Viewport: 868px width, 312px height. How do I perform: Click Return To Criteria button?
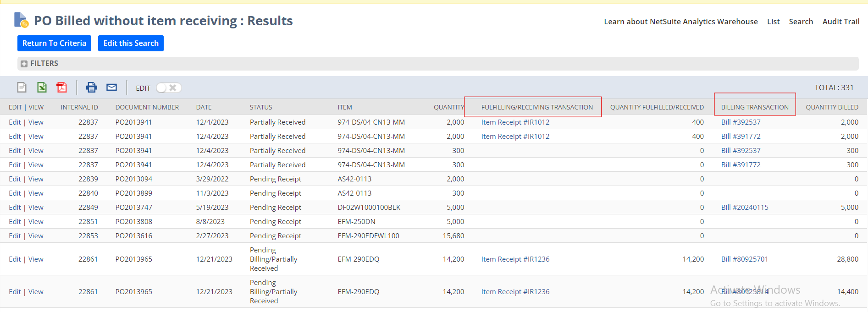click(54, 43)
